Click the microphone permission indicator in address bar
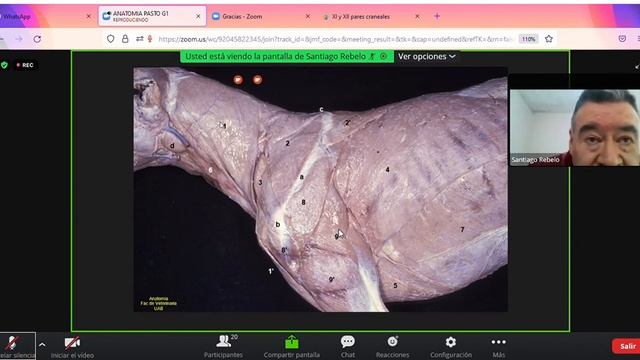 [150, 39]
